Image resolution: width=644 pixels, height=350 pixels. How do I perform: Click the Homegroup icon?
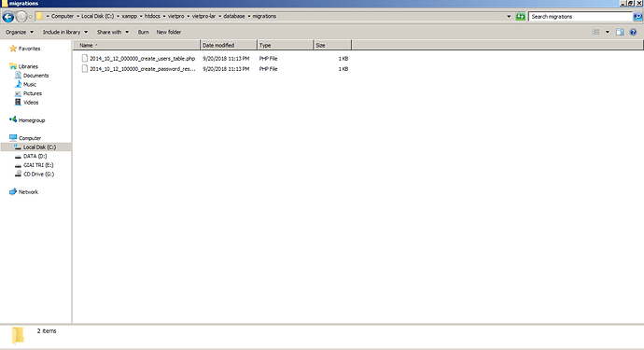point(13,119)
